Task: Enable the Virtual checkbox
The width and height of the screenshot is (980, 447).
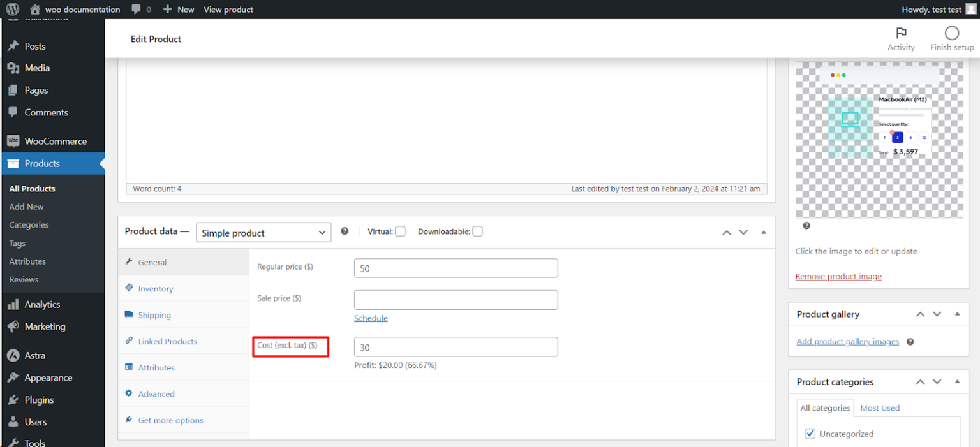Action: (x=402, y=231)
